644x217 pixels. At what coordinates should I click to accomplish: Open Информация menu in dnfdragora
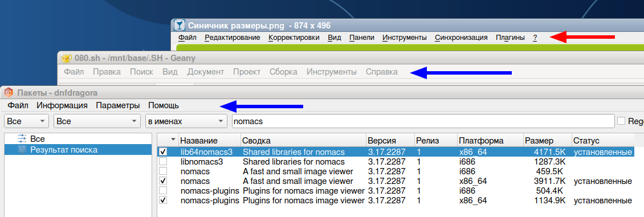62,105
